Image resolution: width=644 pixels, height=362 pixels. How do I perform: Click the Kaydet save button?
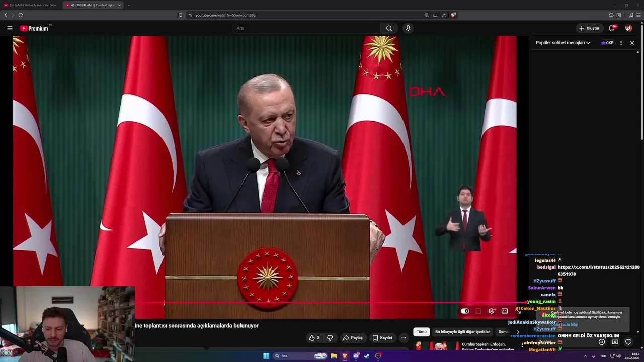(x=382, y=338)
